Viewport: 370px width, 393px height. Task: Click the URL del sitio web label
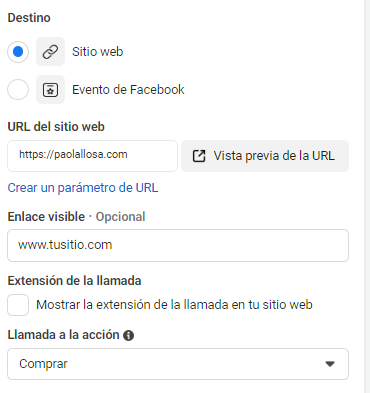(x=56, y=127)
